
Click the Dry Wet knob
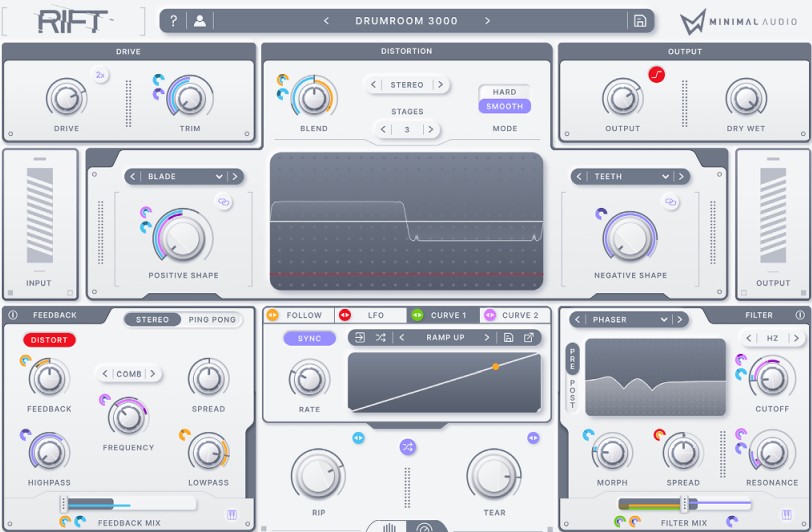pos(746,98)
